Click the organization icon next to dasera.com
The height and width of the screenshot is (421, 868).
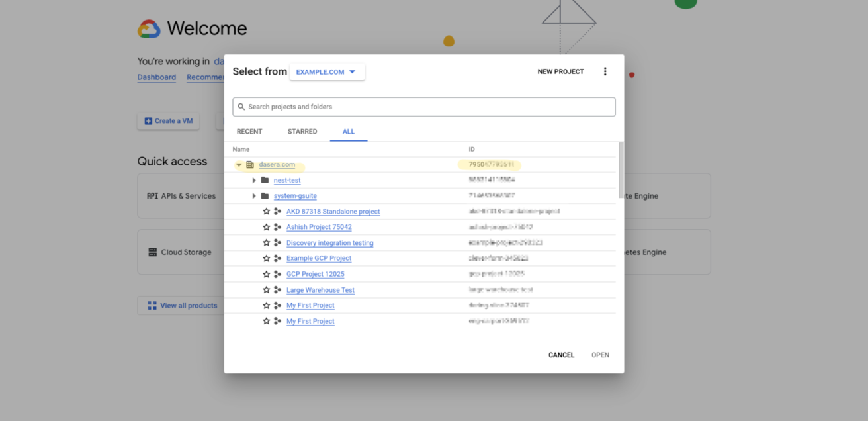(x=250, y=165)
